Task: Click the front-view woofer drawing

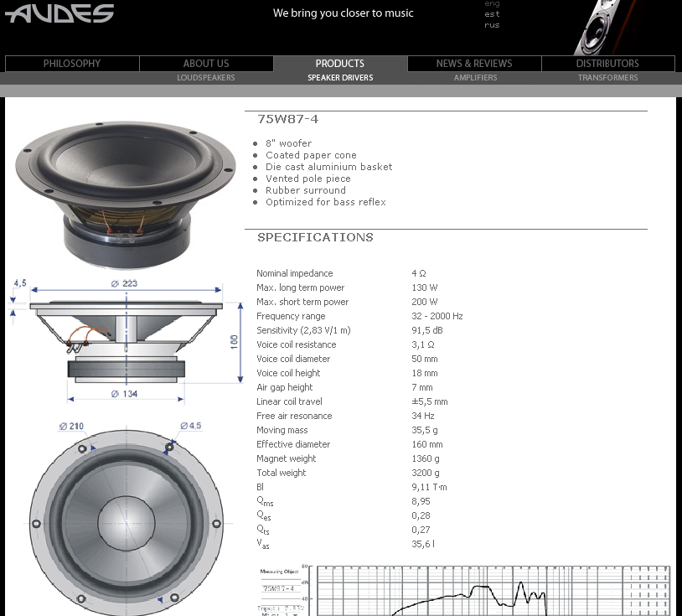Action: tap(127, 518)
